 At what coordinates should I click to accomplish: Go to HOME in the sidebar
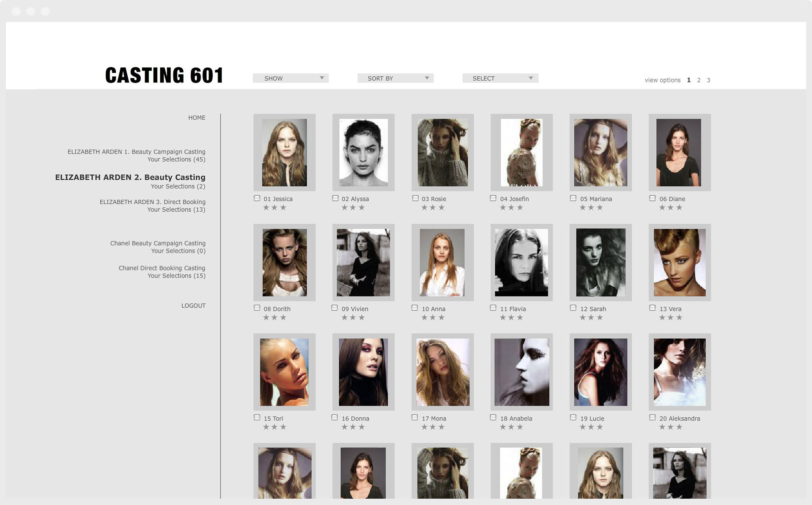[x=197, y=118]
